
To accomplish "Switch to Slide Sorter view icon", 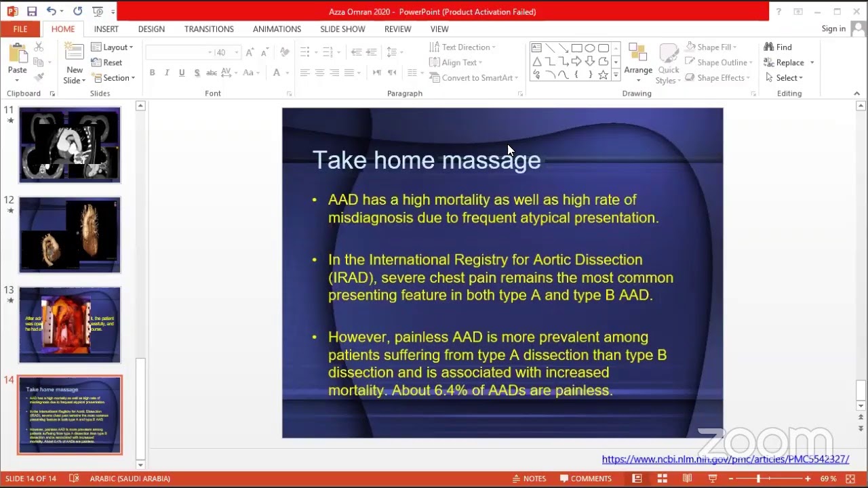I will (x=662, y=479).
